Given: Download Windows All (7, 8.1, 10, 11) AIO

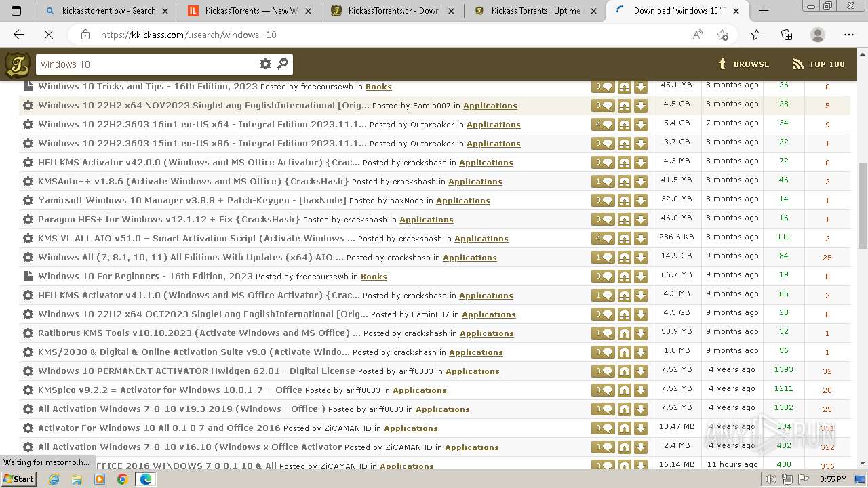Looking at the screenshot, I should [640, 258].
